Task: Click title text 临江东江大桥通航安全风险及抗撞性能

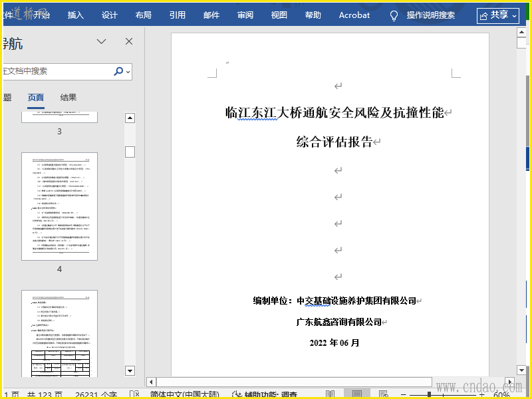Action: (x=334, y=112)
